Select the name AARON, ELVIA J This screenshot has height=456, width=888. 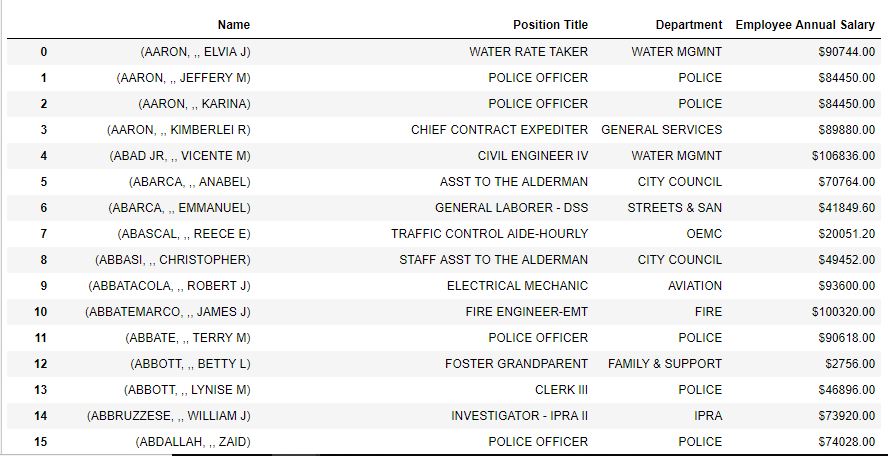click(x=195, y=52)
